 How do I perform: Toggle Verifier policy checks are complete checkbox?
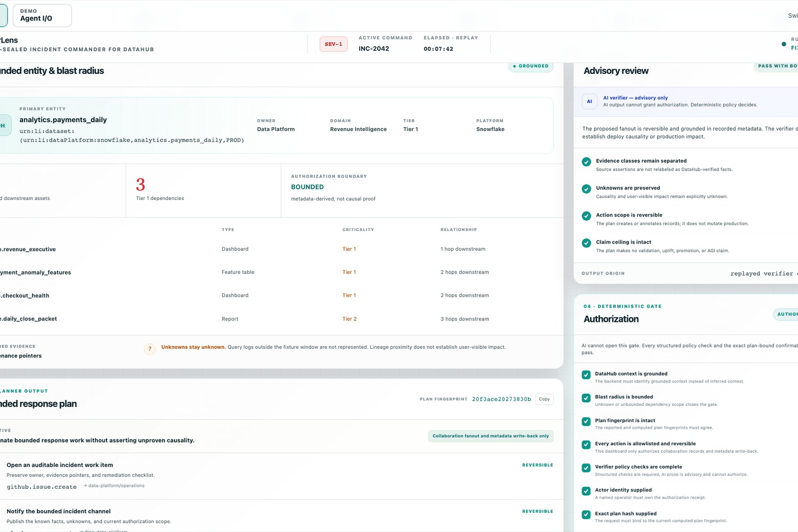586,468
